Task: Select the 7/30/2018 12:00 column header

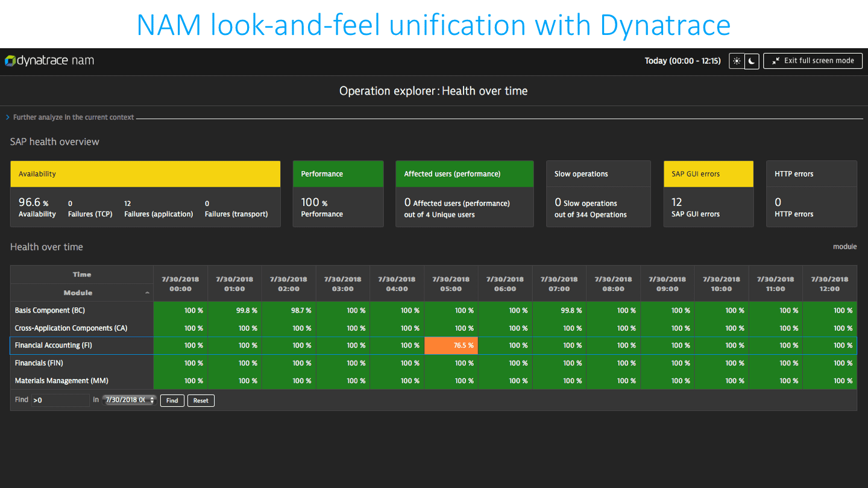Action: [x=829, y=284]
